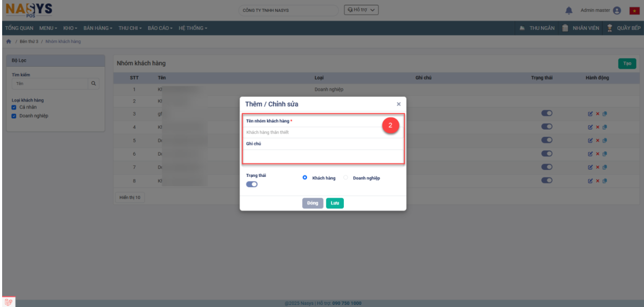Click the copy icon in row 8
Screen dimensions: 644x307
click(605, 181)
